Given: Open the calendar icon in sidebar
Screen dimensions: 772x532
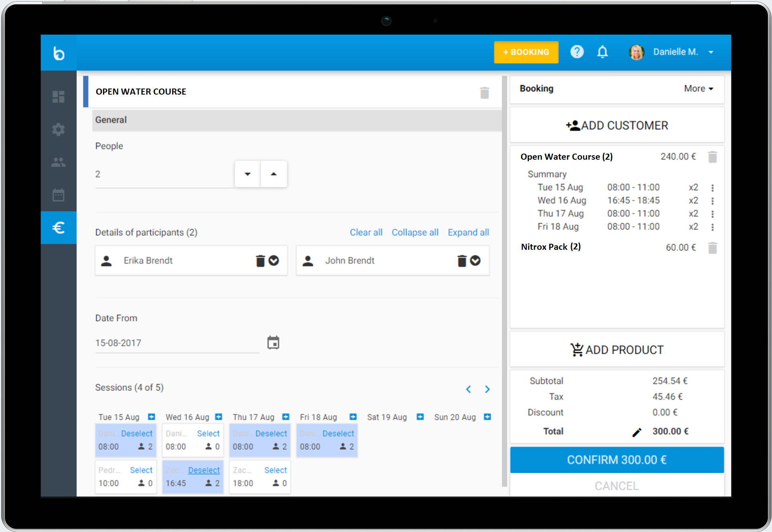Looking at the screenshot, I should 58,195.
